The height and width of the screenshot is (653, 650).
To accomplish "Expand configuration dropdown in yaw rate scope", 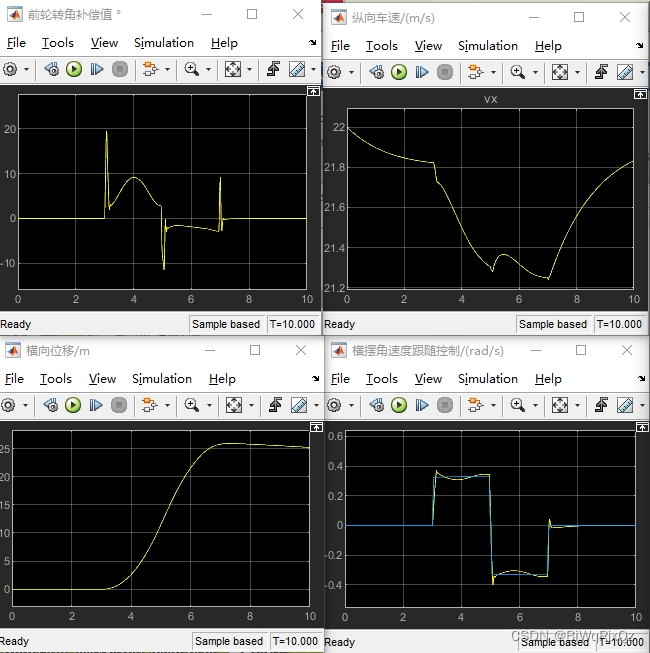I will click(351, 405).
